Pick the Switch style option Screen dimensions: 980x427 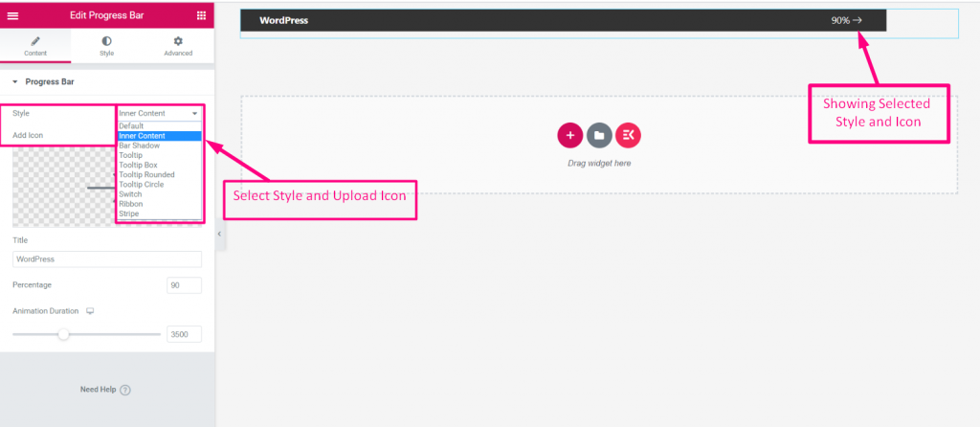(159, 194)
